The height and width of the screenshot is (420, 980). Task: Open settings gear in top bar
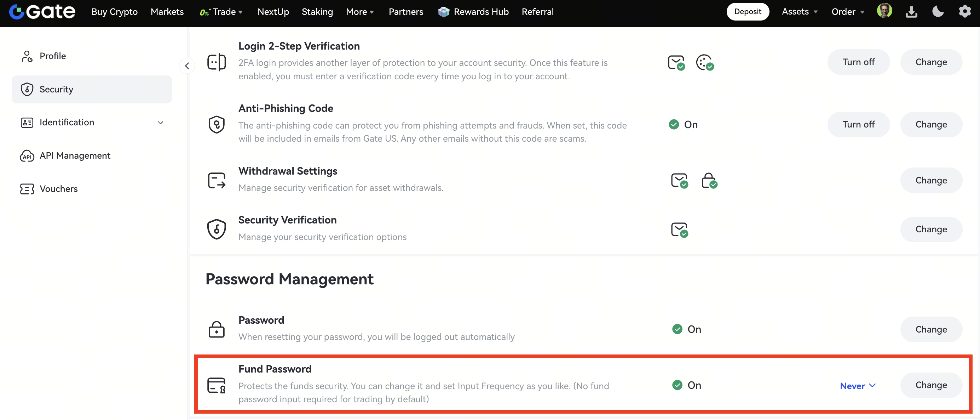coord(964,12)
